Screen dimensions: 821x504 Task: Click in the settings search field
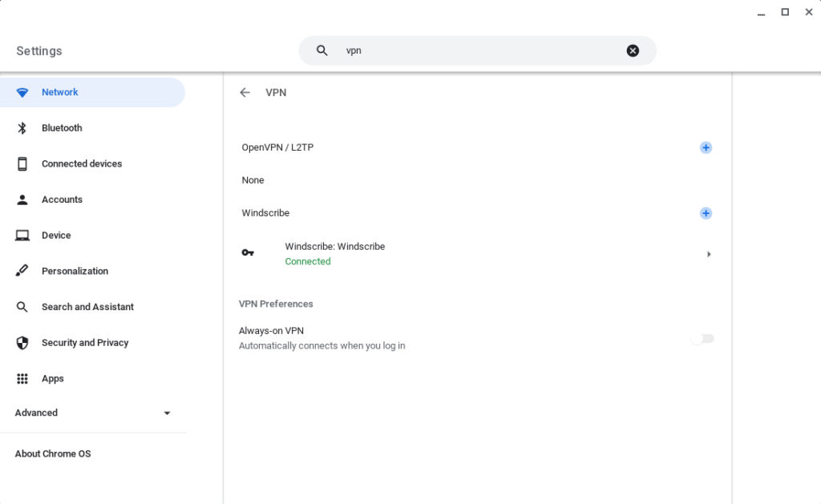pyautogui.click(x=478, y=50)
